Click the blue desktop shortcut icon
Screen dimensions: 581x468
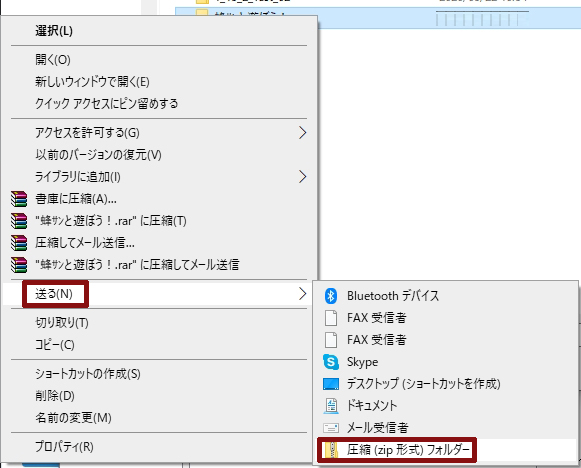pos(331,384)
